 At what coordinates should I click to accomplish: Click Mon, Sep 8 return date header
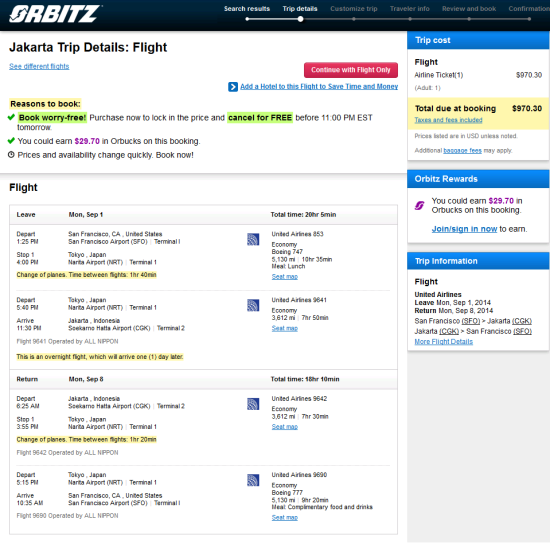point(86,379)
